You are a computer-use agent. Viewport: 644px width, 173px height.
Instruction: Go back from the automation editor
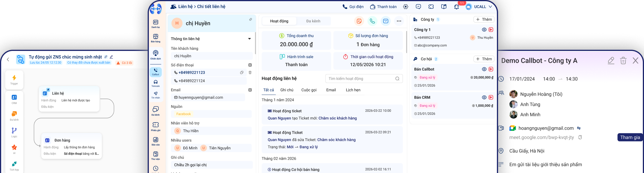tap(8, 60)
